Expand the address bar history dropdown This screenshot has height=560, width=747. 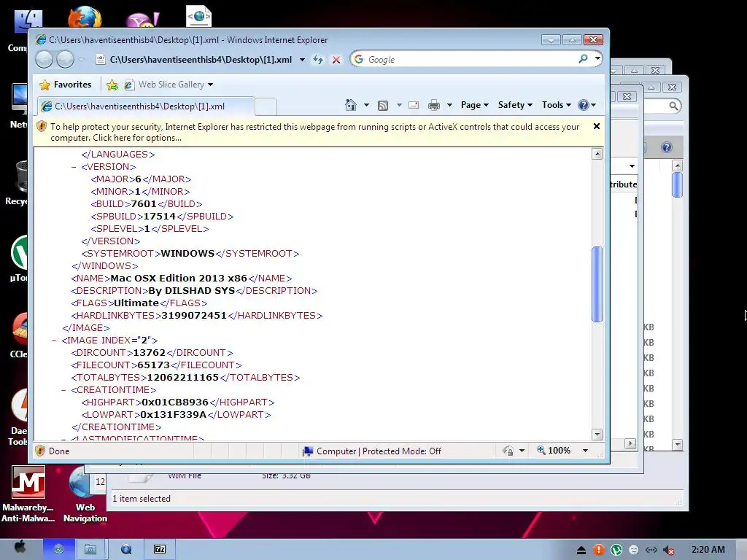[x=302, y=60]
